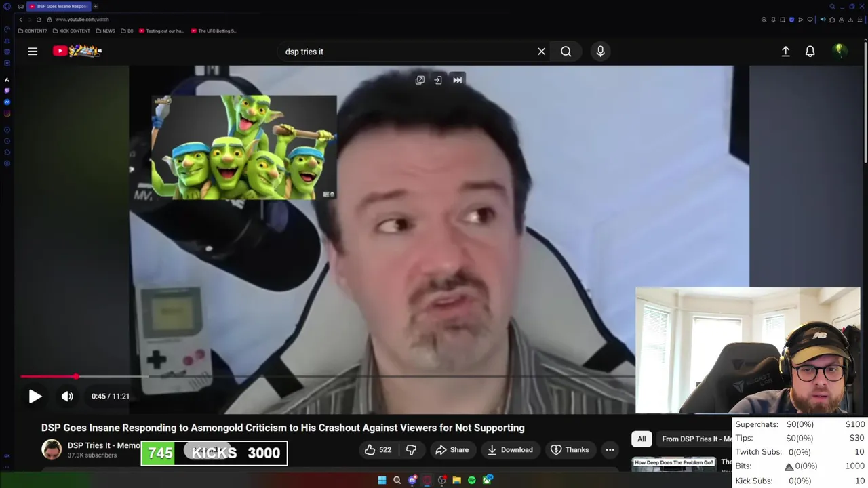
Task: Click the zoom magnifier toolbar icon
Action: 764,20
